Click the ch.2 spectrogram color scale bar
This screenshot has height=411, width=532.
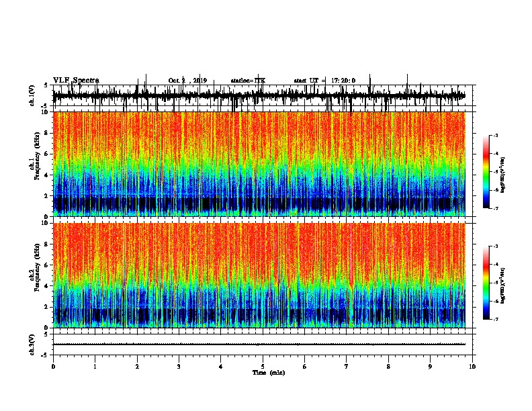[486, 283]
